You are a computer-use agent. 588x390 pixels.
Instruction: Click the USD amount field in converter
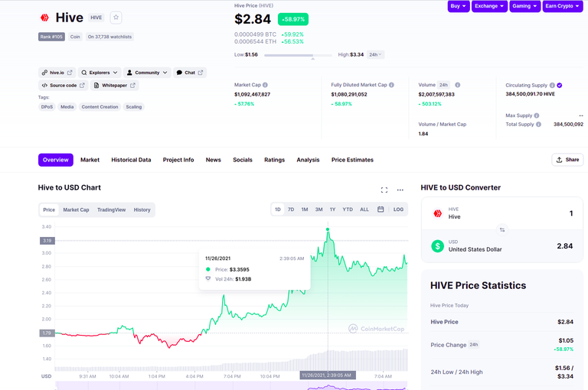tap(501, 246)
